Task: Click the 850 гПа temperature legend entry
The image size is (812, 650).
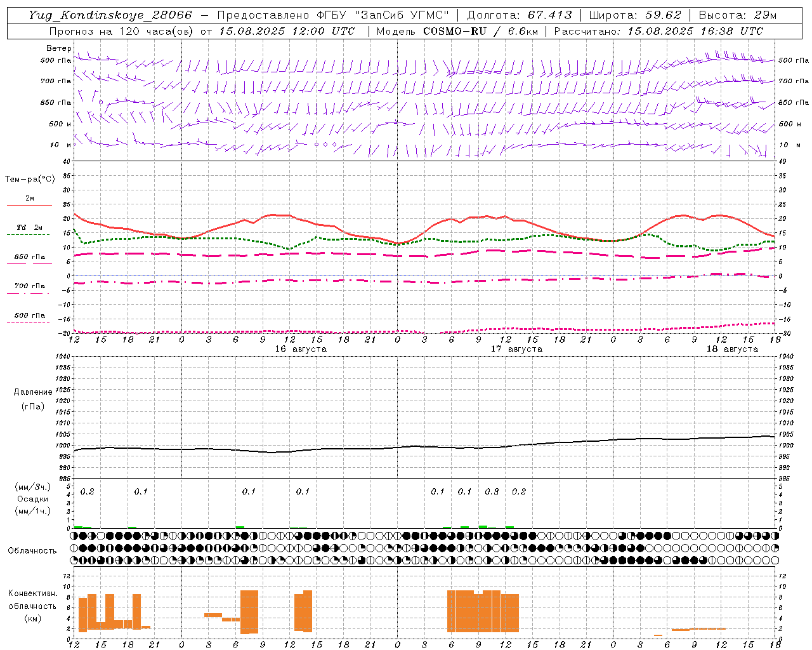Action: click(x=29, y=257)
